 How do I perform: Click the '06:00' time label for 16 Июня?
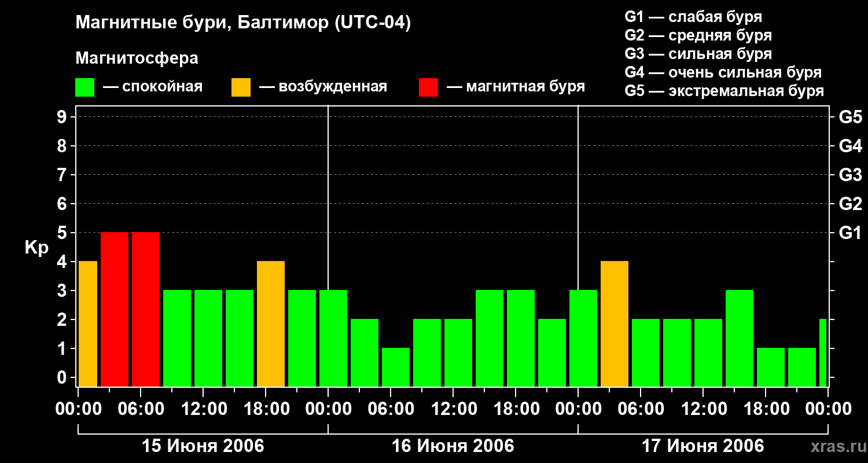click(x=391, y=409)
